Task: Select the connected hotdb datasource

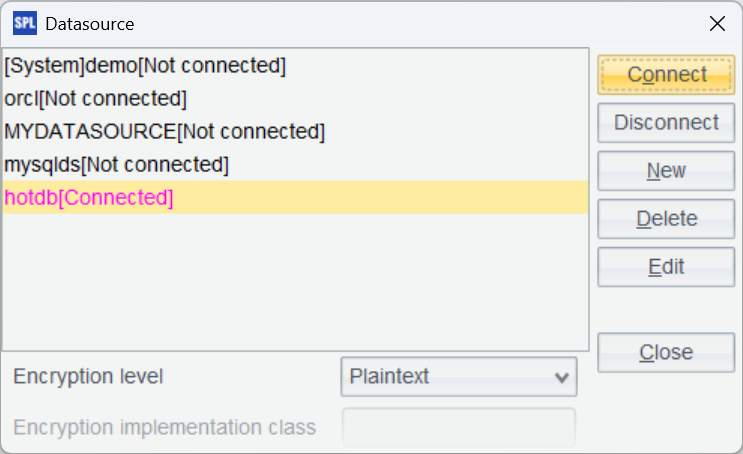Action: (89, 197)
